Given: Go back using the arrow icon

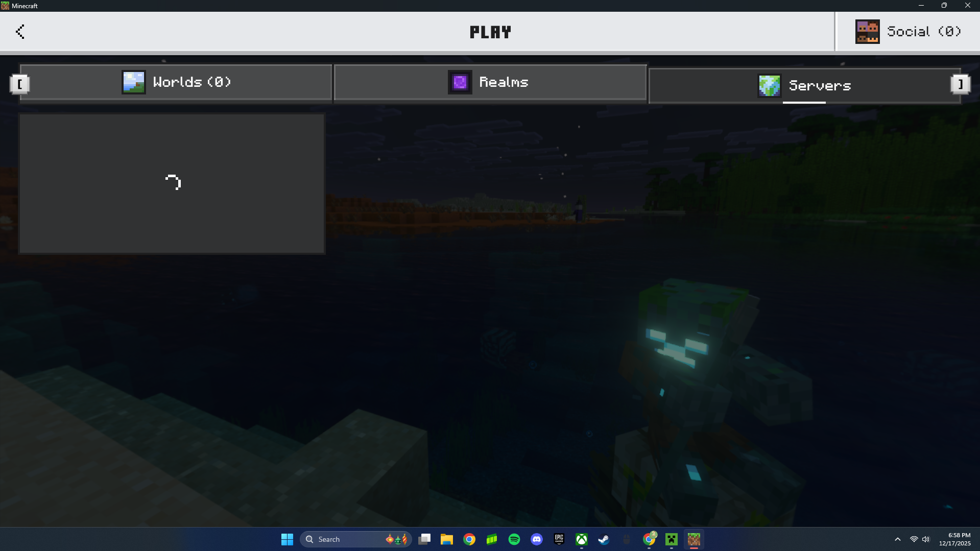Looking at the screenshot, I should pos(20,32).
